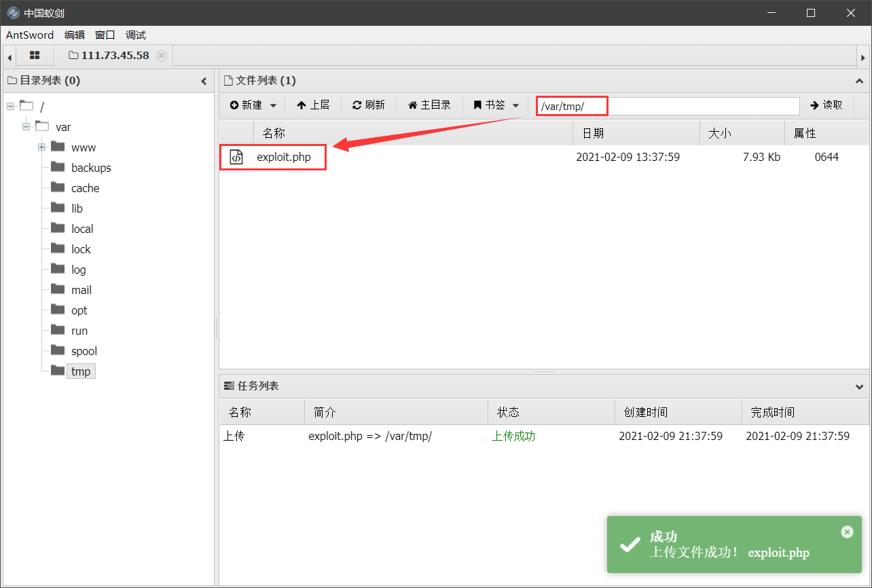Click the grid home icon tab
Viewport: 872px width, 588px height.
point(35,56)
